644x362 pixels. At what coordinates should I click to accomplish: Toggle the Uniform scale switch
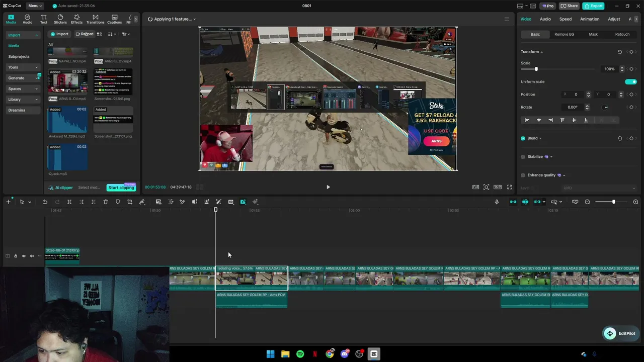[x=630, y=81]
